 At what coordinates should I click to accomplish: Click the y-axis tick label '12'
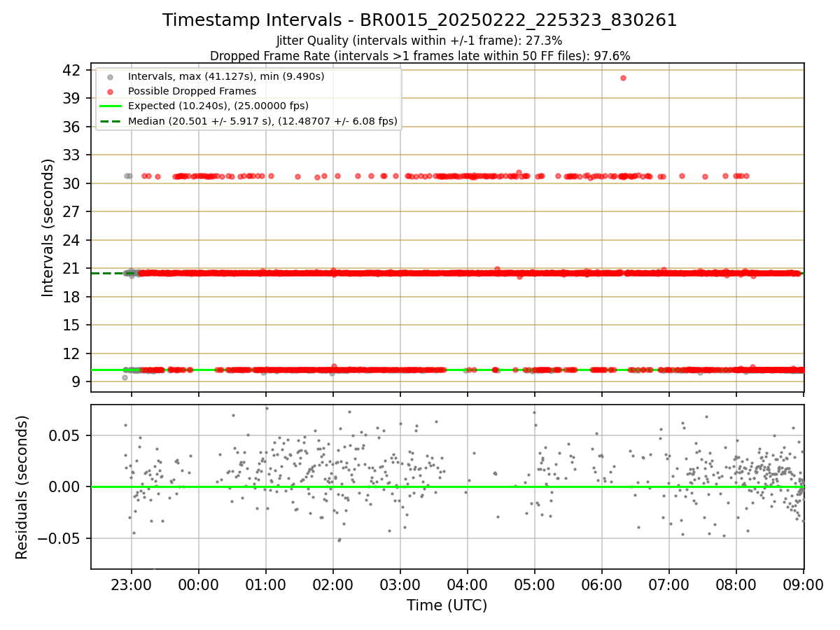72,353
